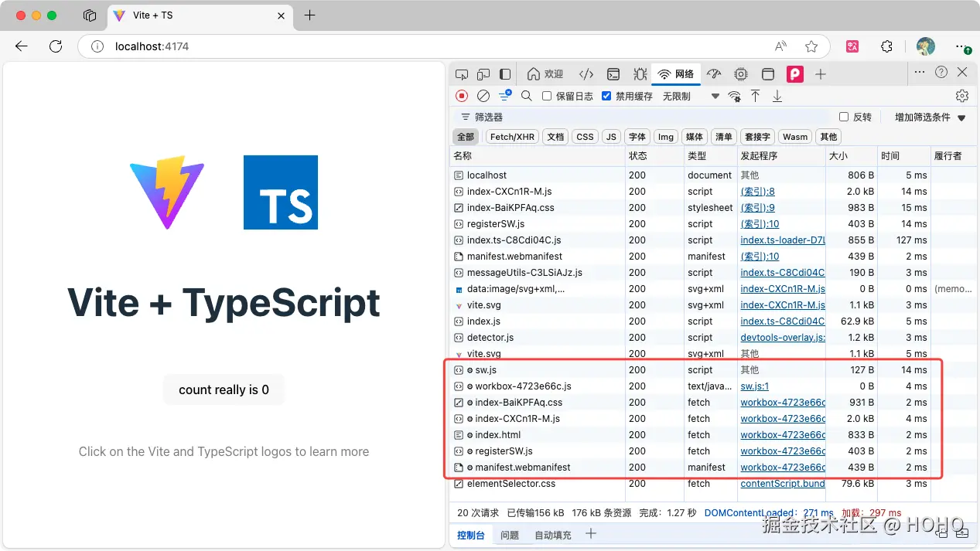Sort by 名称 column header
This screenshot has height=551, width=980.
coord(538,156)
